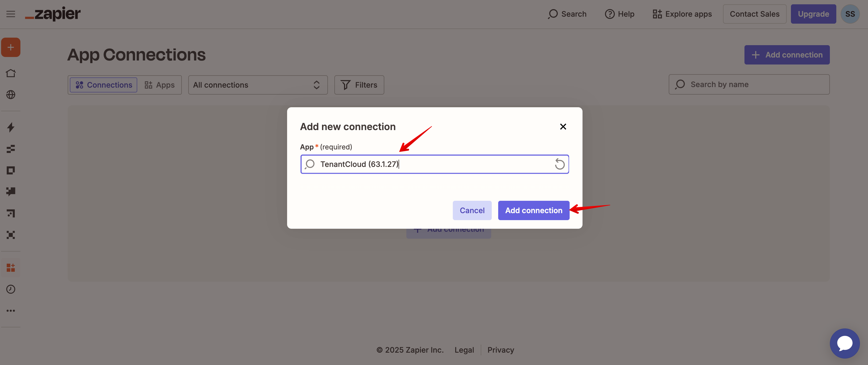Open the Chatbots sidebar icon
The height and width of the screenshot is (365, 868).
coord(11,192)
